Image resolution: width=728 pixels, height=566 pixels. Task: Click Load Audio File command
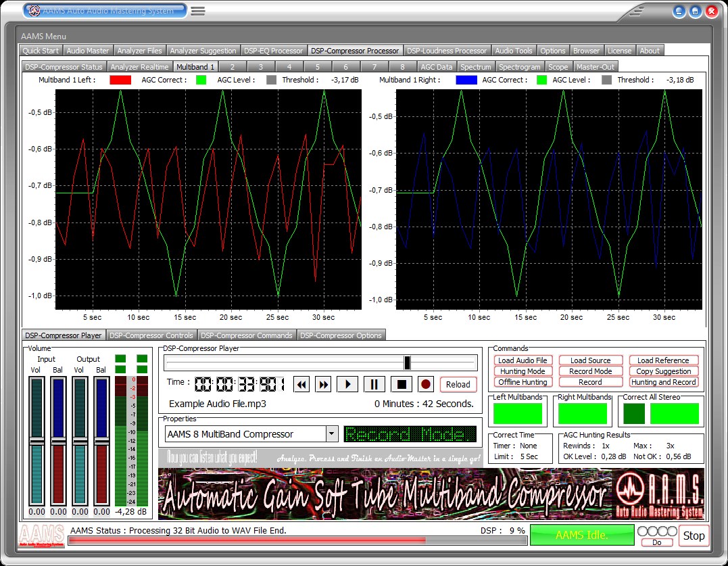523,360
